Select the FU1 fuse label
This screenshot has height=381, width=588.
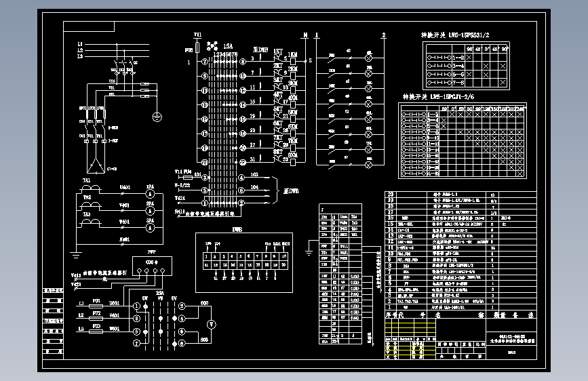tap(96, 301)
